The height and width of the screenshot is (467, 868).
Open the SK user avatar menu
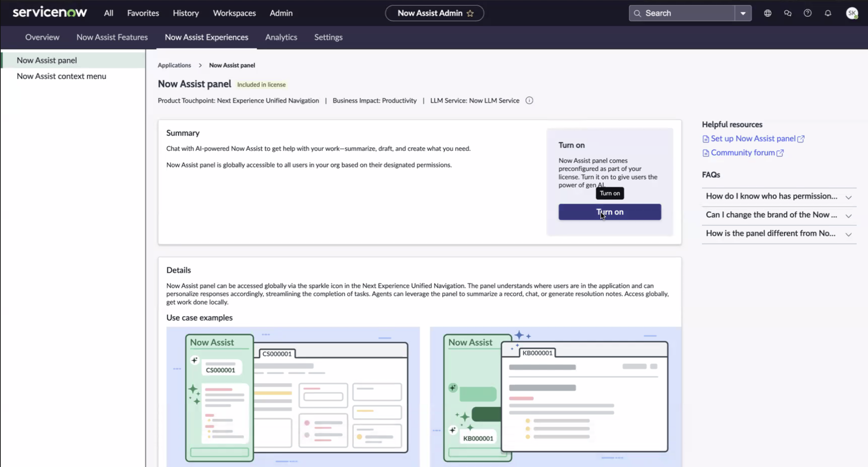tap(852, 13)
